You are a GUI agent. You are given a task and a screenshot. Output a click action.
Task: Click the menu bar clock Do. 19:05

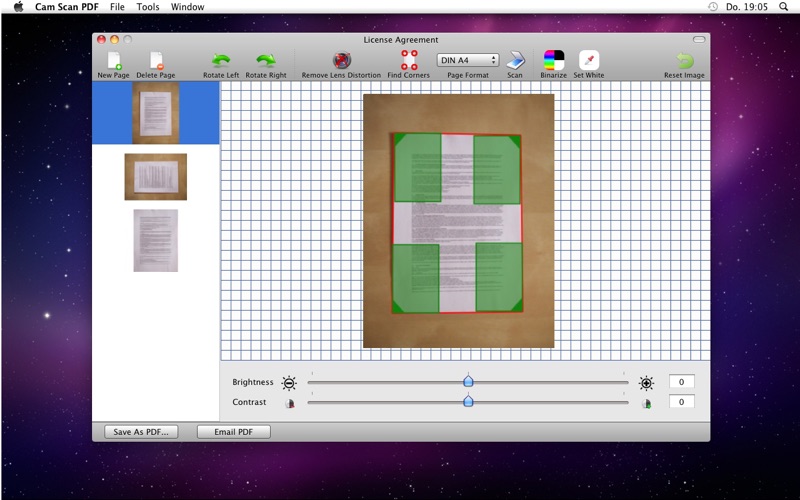tap(746, 7)
